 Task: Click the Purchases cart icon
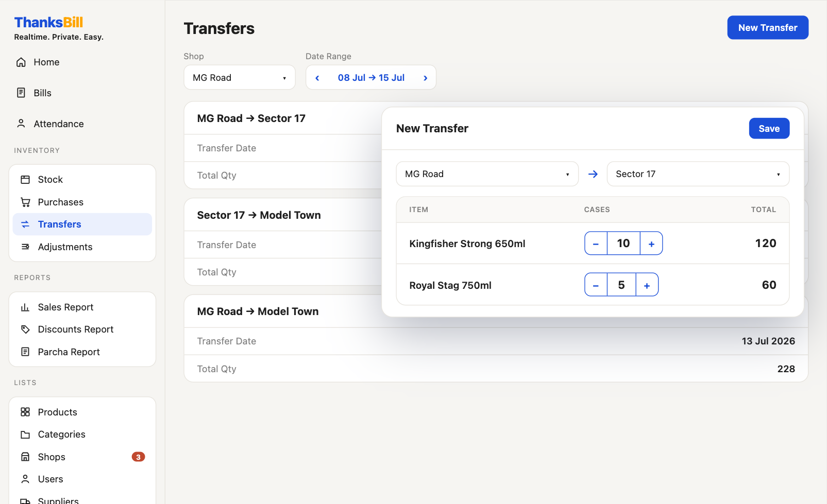tap(25, 202)
